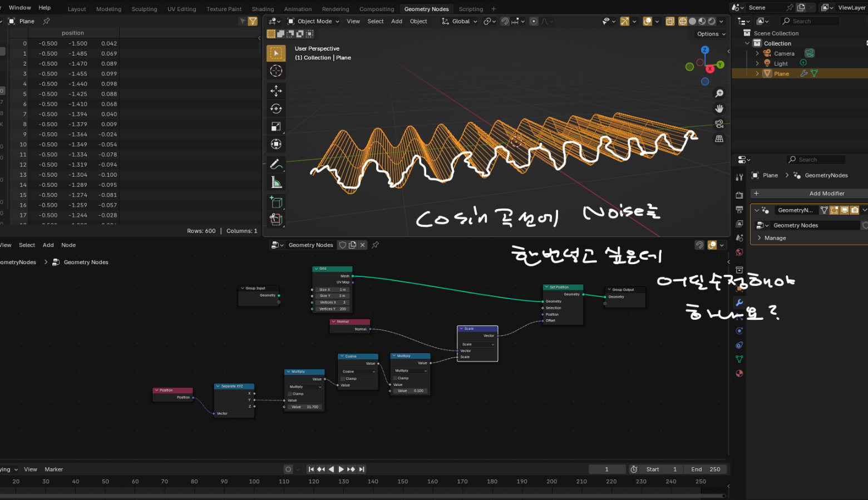This screenshot has height=500, width=868.
Task: Toggle proportional editing in viewport header
Action: (534, 21)
